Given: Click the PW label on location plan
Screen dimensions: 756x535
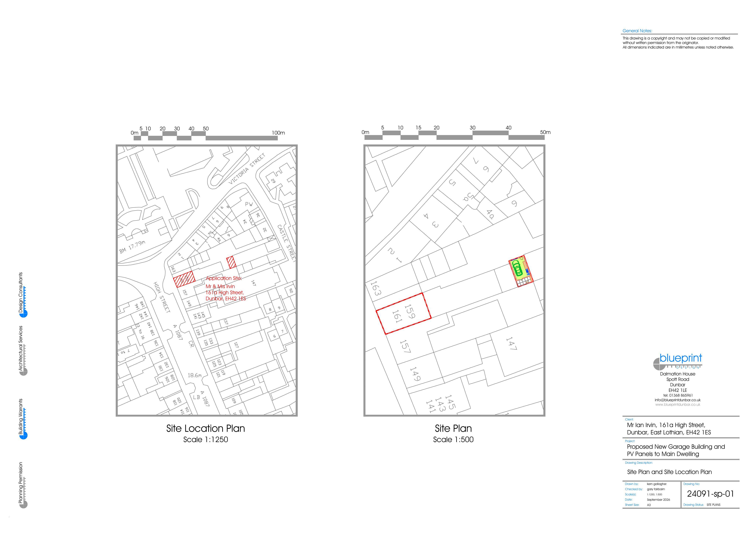Looking at the screenshot, I should click(249, 204).
